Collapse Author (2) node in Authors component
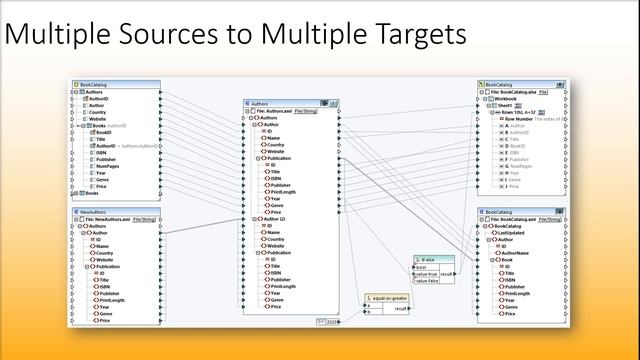Viewport: 640px width, 360px height. point(254,219)
